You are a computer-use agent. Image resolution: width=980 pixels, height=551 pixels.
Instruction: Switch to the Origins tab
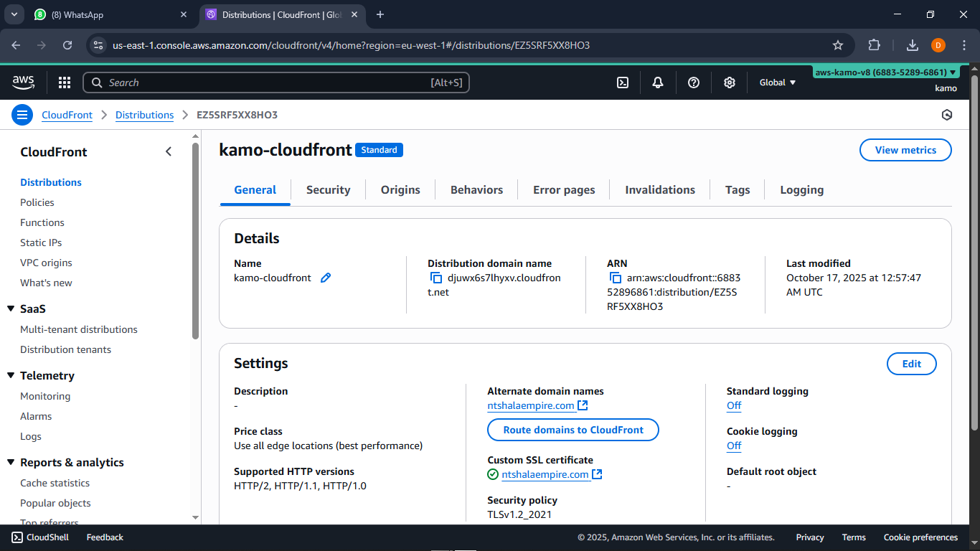(400, 189)
